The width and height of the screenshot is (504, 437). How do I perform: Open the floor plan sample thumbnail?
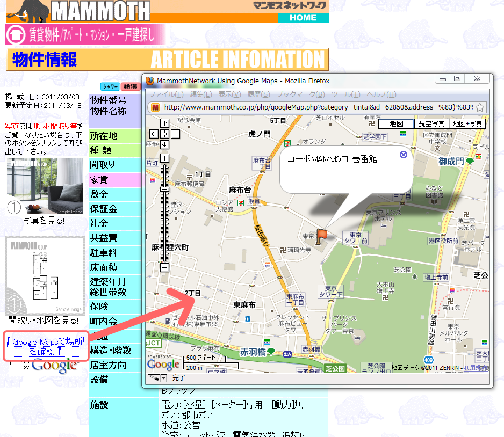pyautogui.click(x=45, y=276)
